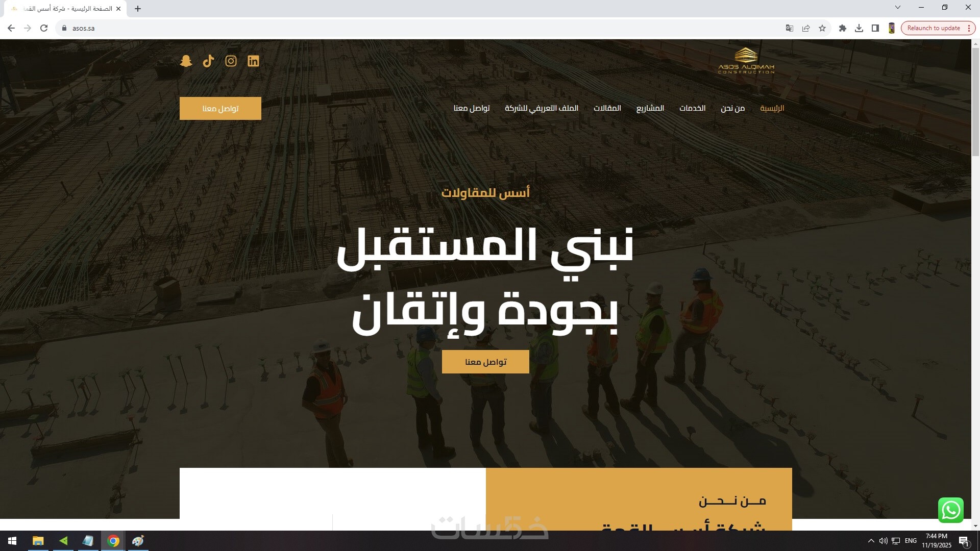The image size is (980, 551).
Task: Click the share page icon
Action: [806, 28]
